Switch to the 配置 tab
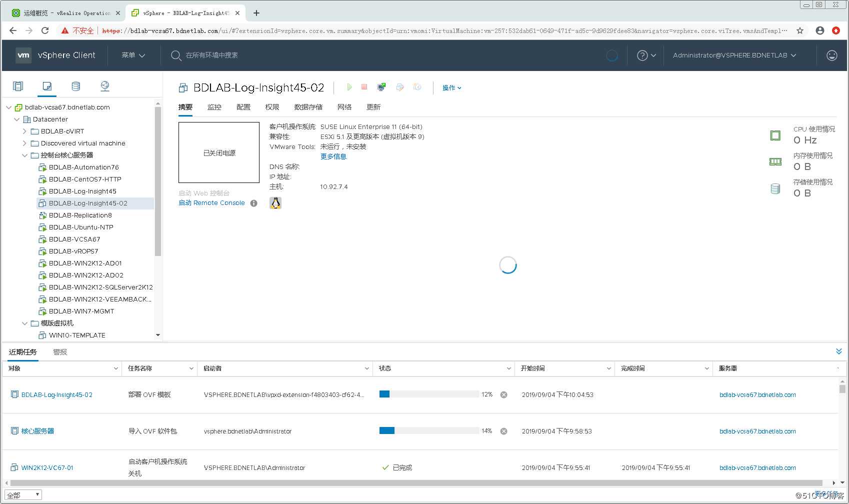The image size is (849, 504). click(243, 107)
